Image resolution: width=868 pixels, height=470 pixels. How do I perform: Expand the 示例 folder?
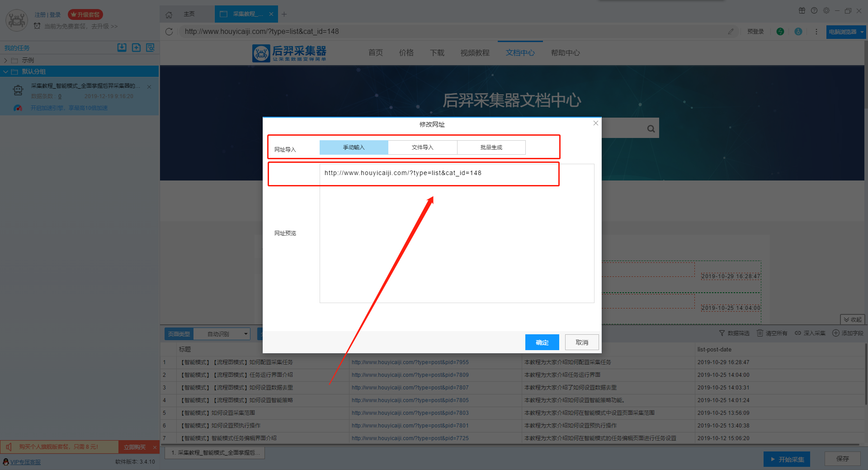point(5,60)
